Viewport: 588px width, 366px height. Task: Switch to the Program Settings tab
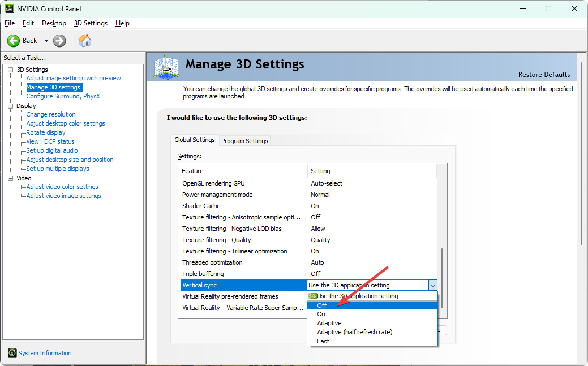(244, 141)
